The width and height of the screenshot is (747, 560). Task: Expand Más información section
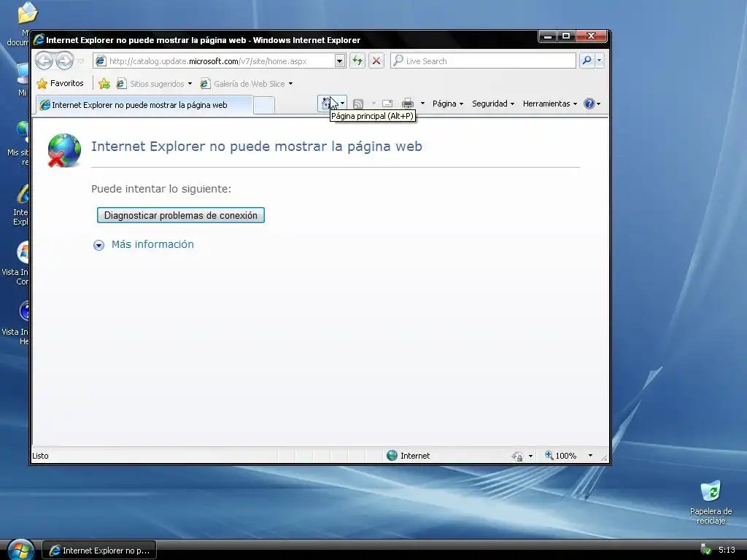tap(144, 244)
